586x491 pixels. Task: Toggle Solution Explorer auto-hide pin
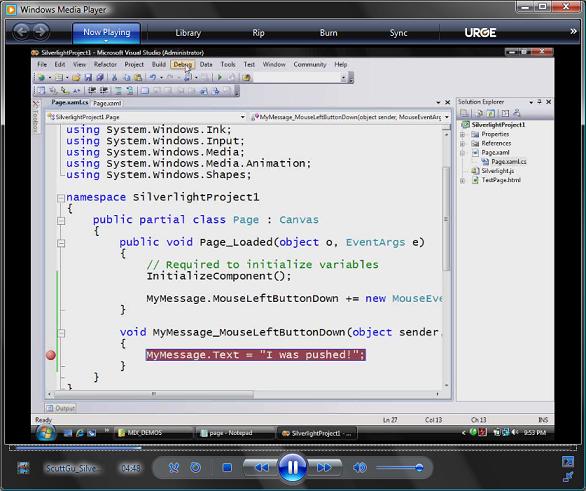pos(540,102)
